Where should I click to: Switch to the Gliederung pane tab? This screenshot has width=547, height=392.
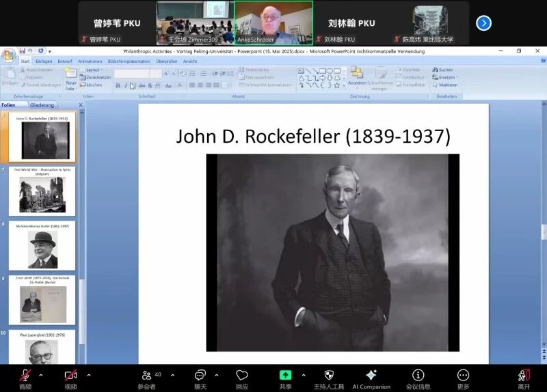click(42, 105)
